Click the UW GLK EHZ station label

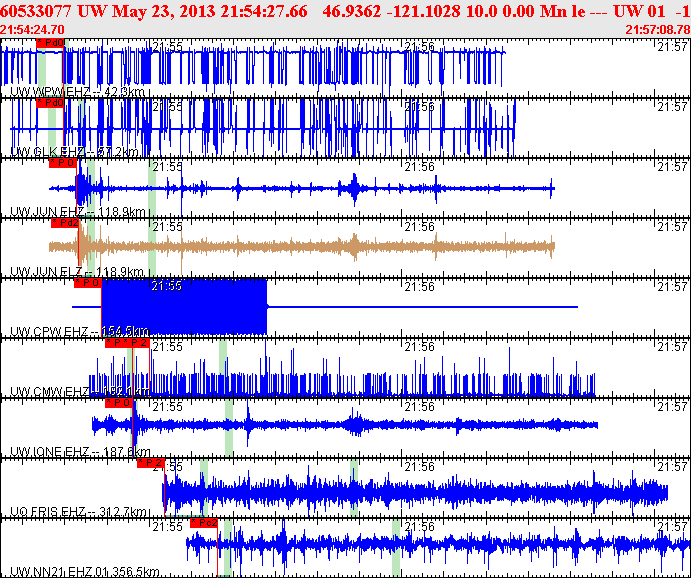pos(74,152)
